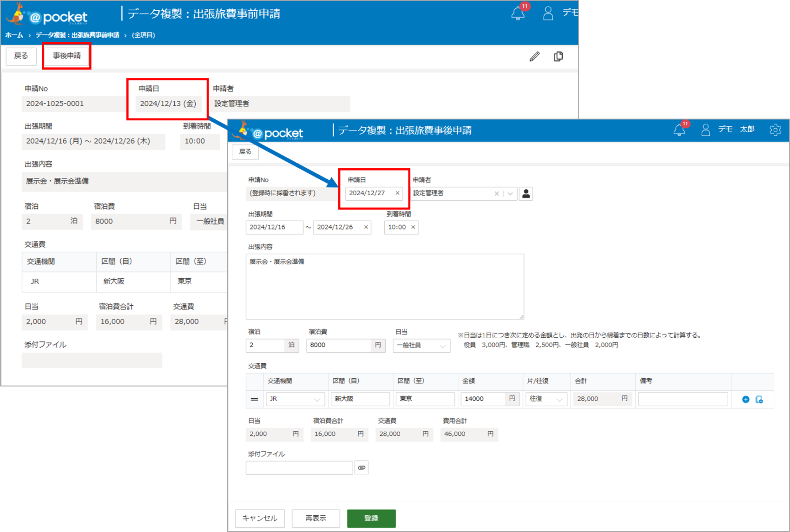Click the 区間（至） input 東京 in 事後申請

point(425,399)
